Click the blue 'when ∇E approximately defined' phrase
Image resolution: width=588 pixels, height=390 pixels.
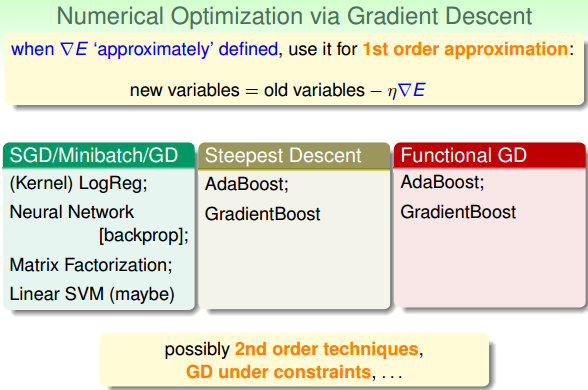(x=144, y=49)
